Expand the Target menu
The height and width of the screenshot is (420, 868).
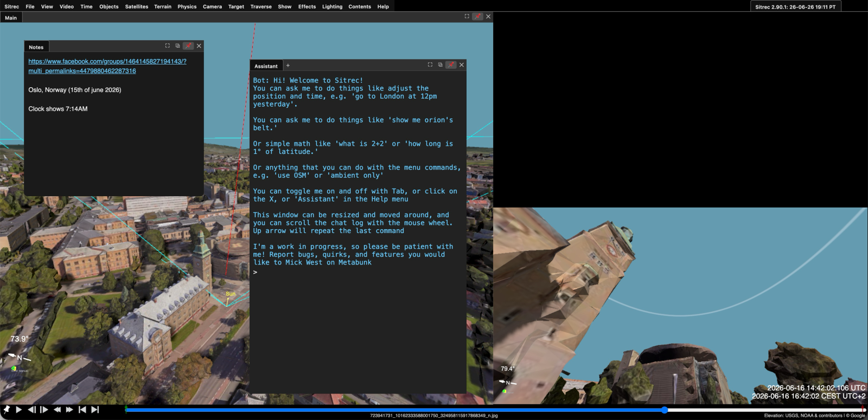pyautogui.click(x=236, y=7)
